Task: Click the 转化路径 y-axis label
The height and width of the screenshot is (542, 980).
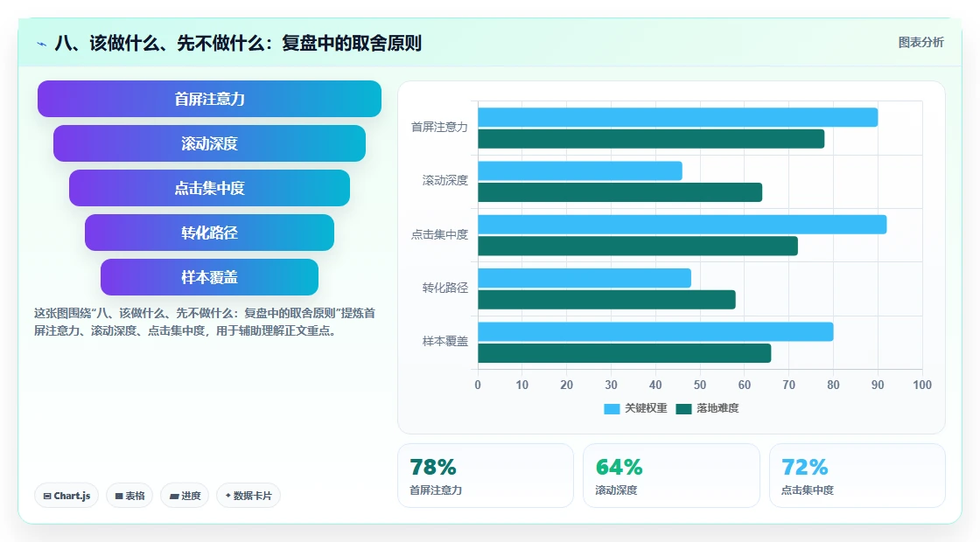Action: coord(445,288)
